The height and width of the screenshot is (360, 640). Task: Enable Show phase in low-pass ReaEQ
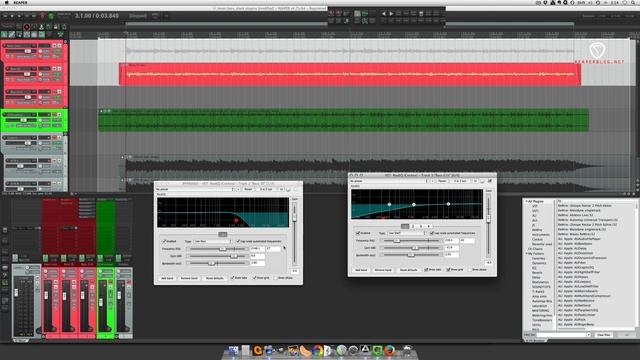pyautogui.click(x=276, y=278)
